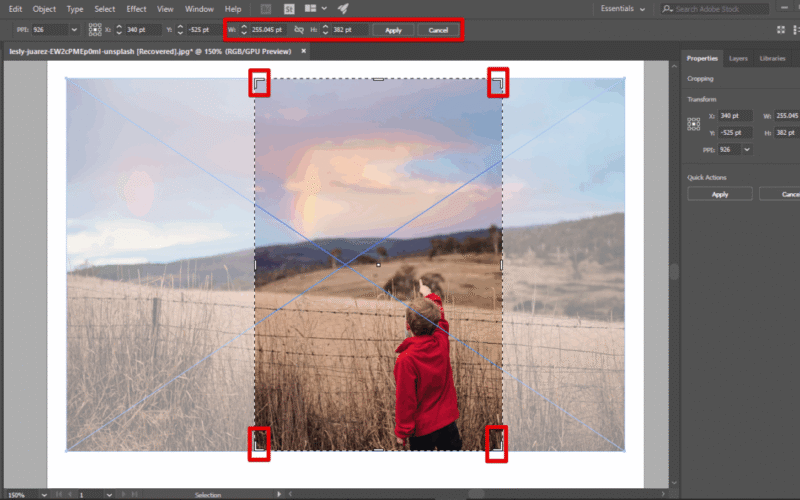Click X field in Properties Transform

point(735,116)
